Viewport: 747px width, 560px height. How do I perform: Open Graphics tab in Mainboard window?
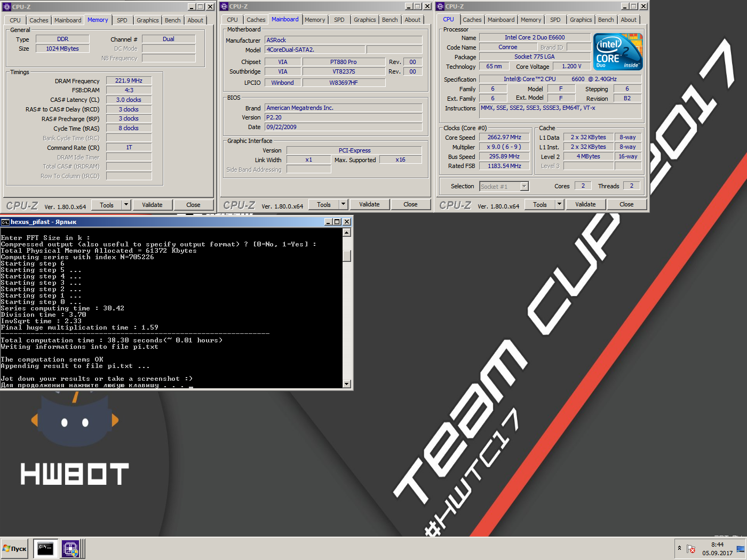pos(365,20)
